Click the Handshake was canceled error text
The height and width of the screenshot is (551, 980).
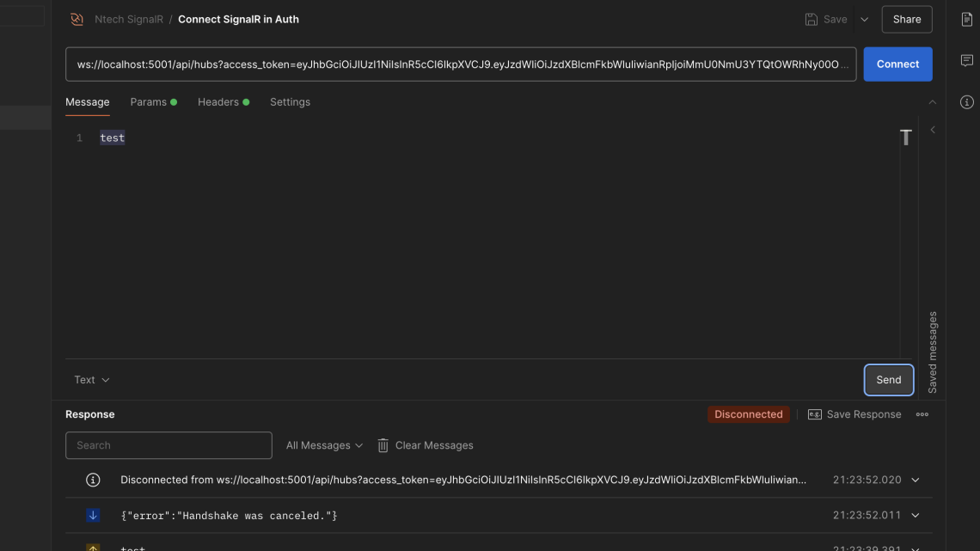(x=229, y=516)
